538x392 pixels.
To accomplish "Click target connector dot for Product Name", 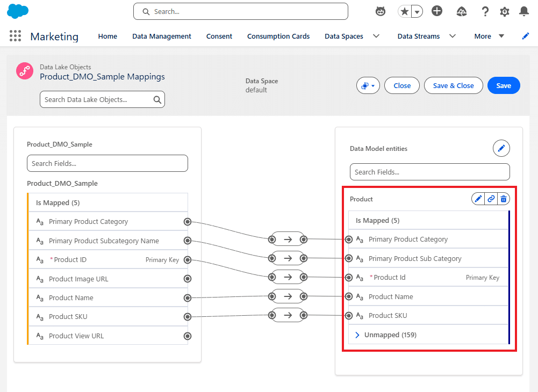I will [x=349, y=296].
